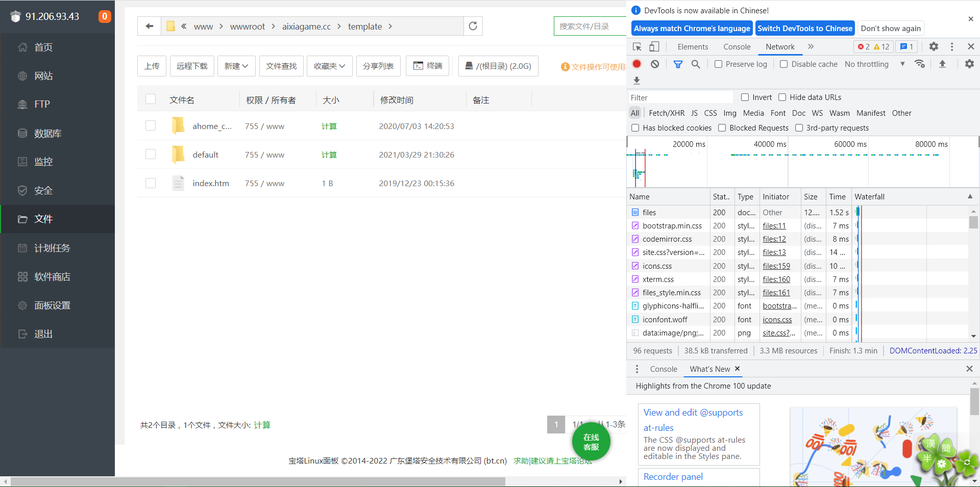Switch to the Elements tab
Screen dimensions: 980x487
693,46
